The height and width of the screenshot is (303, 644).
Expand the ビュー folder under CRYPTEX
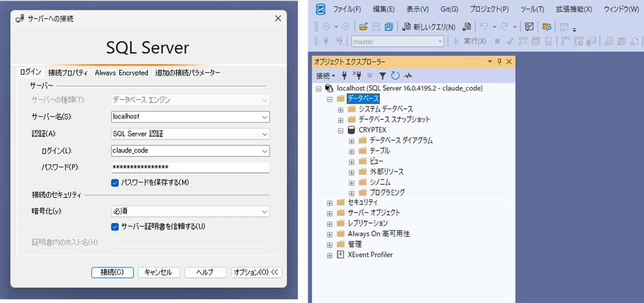click(x=352, y=162)
